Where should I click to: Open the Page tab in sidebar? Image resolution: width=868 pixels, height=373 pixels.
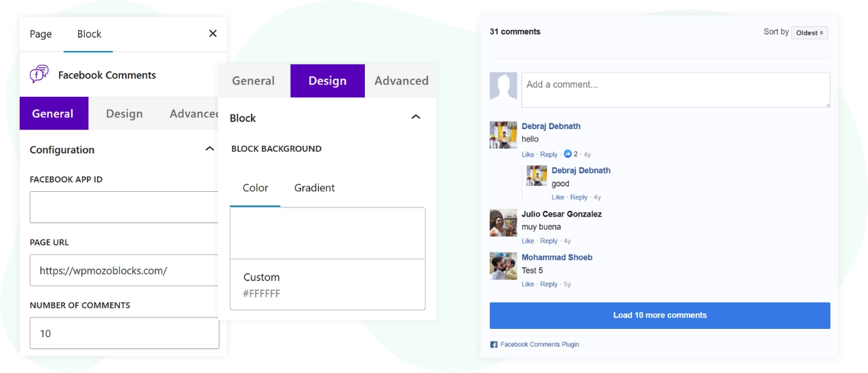coord(41,34)
